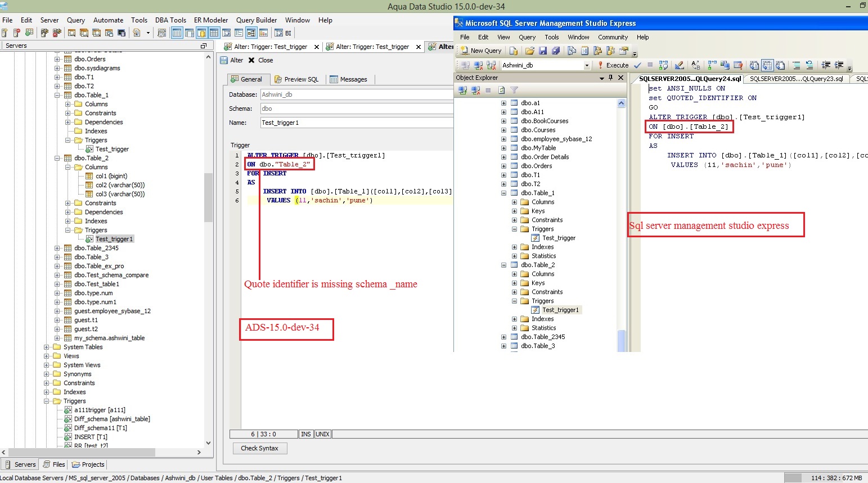868x483 pixels.
Task: Open the Tools menu in SSMS
Action: point(551,37)
